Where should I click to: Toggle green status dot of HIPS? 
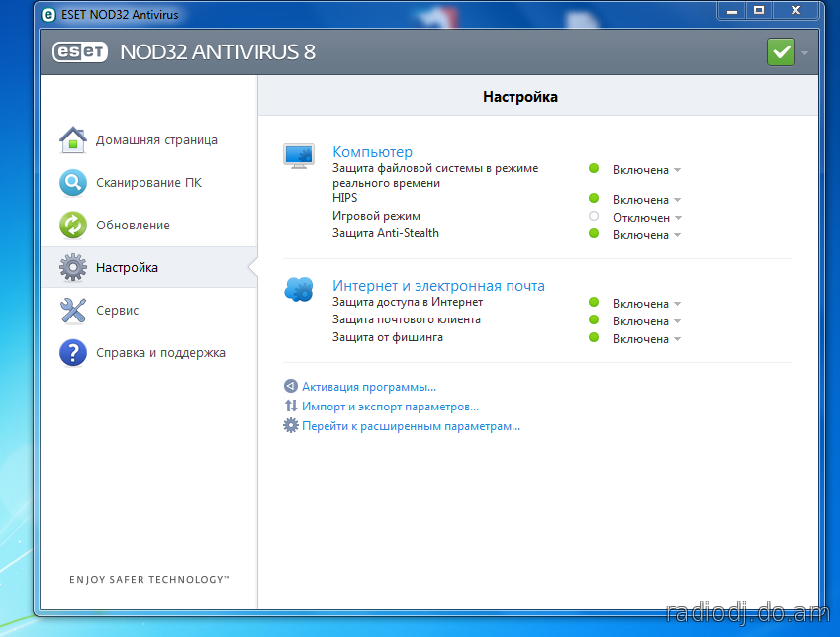pos(593,198)
